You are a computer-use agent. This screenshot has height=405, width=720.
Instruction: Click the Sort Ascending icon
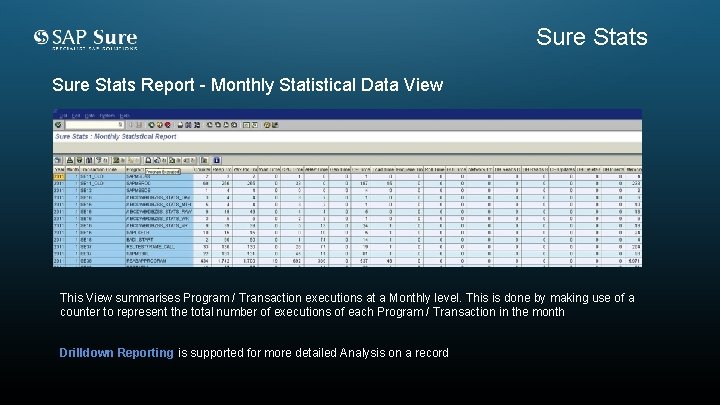point(70,160)
